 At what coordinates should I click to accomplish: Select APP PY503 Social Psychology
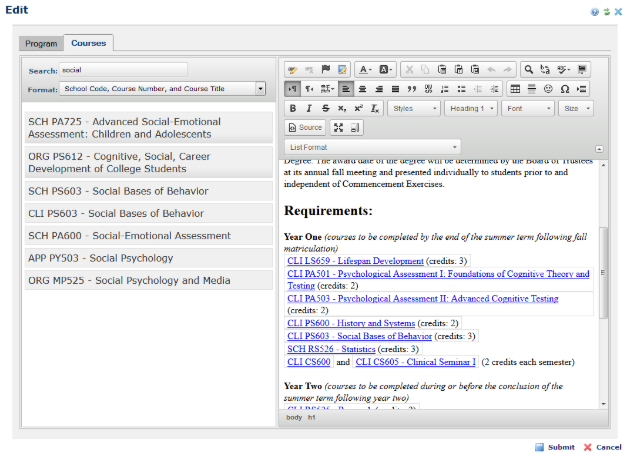(x=149, y=258)
